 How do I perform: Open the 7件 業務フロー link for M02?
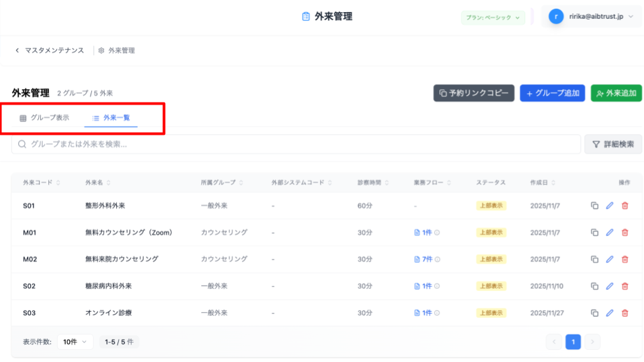(426, 259)
